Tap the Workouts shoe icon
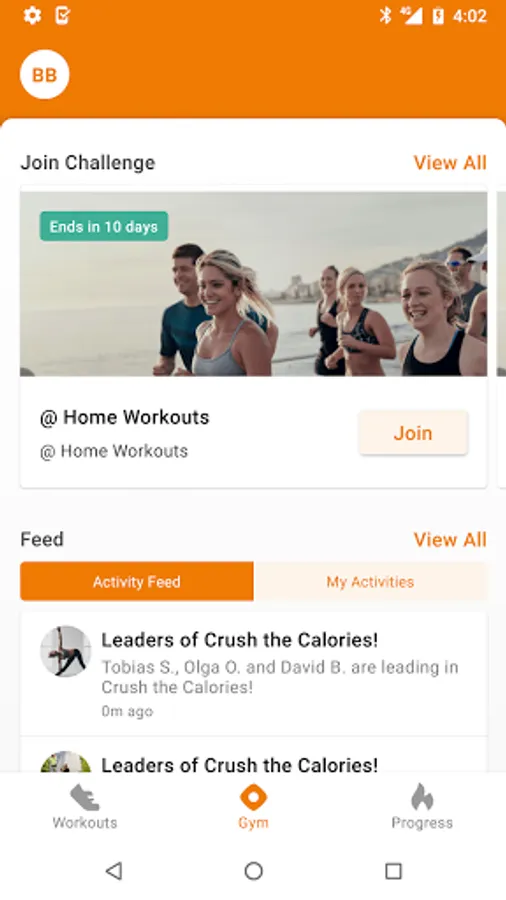506x900 pixels. pyautogui.click(x=85, y=797)
